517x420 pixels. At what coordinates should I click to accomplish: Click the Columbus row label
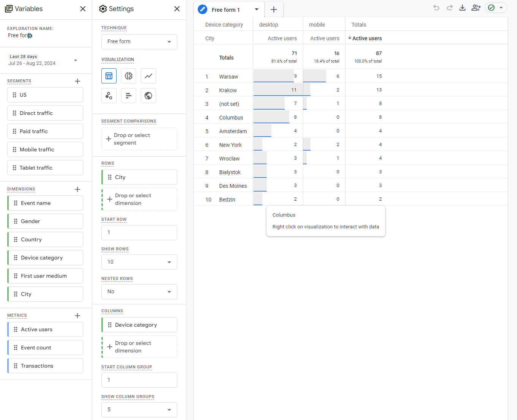coord(231,118)
